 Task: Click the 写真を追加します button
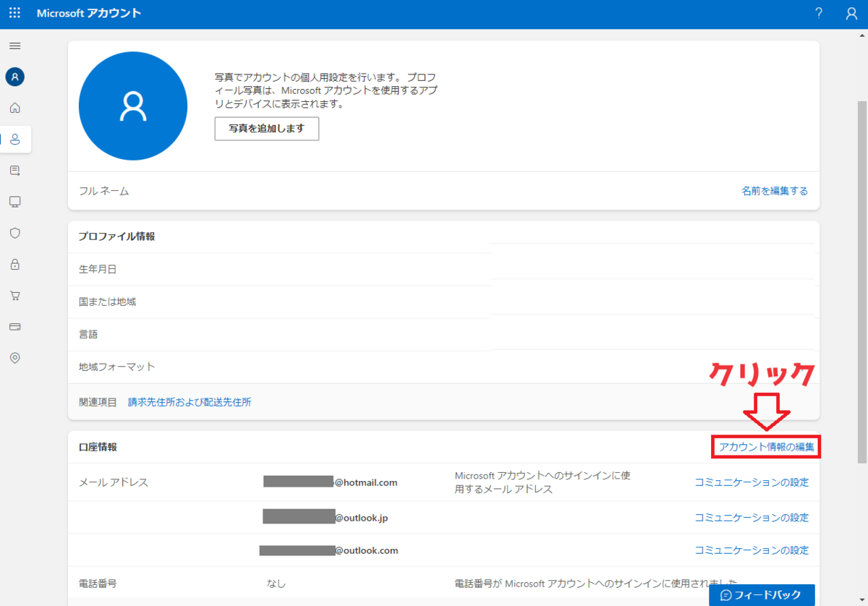pos(267,128)
